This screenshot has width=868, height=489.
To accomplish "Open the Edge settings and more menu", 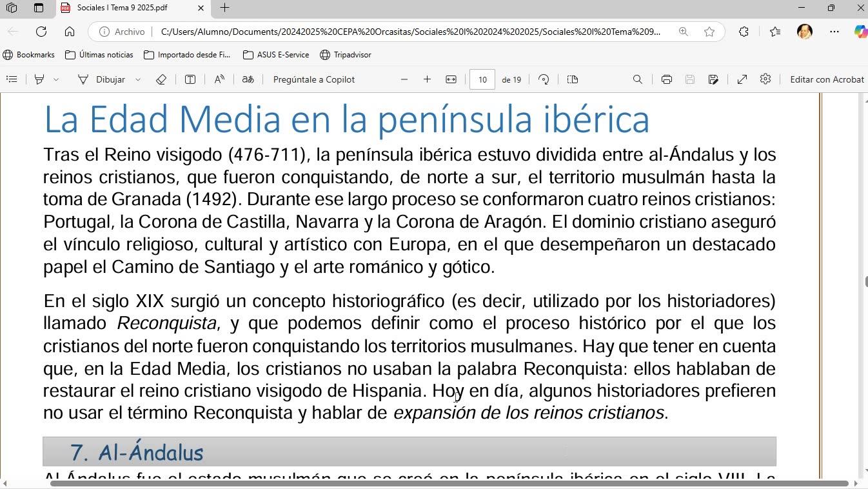I will (834, 32).
